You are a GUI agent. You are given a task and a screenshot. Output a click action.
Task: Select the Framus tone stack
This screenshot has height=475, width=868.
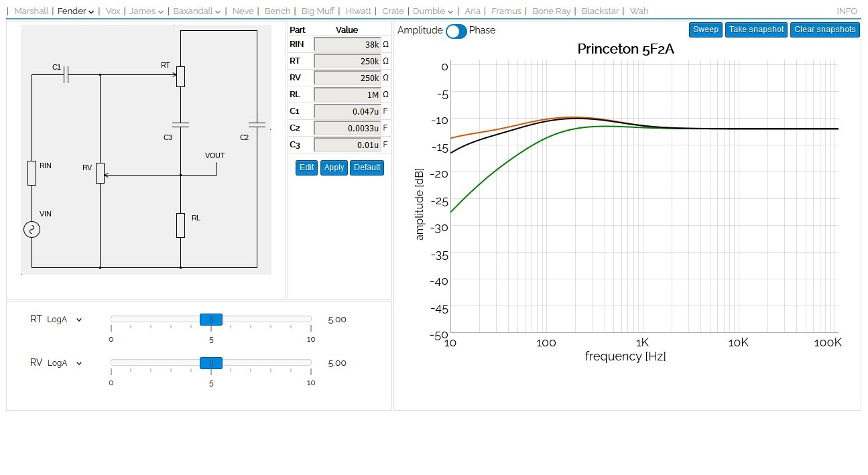tap(506, 11)
